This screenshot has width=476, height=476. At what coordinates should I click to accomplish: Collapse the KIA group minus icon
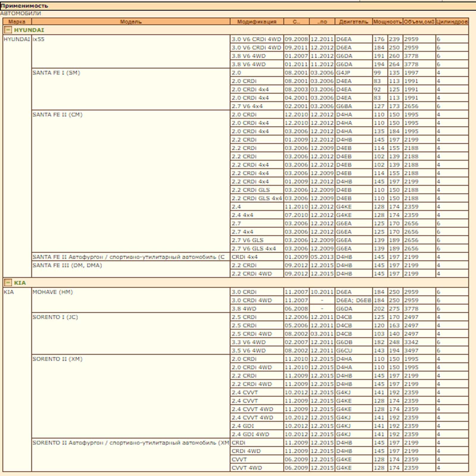[x=8, y=283]
